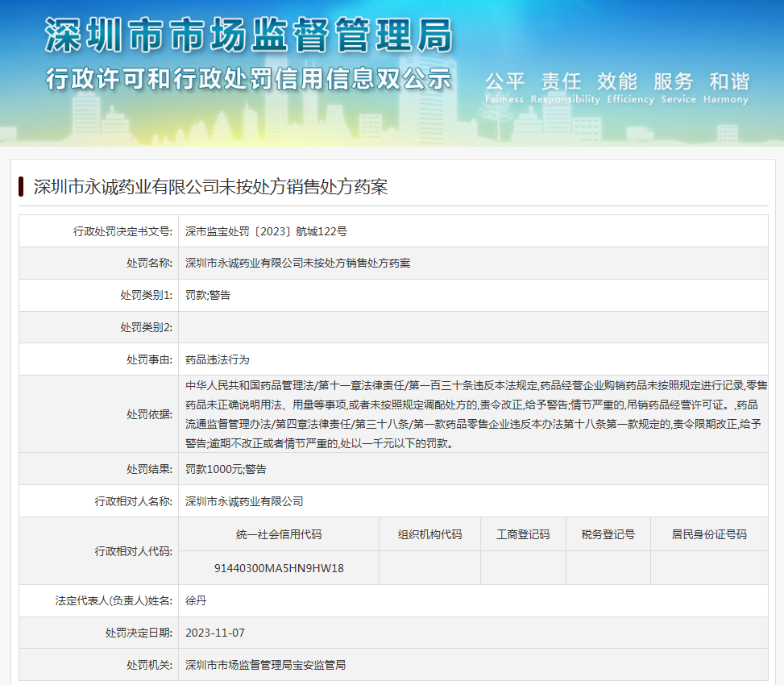Click the 法定代表人(负责人)姓名 label
784x685 pixels.
tap(114, 600)
